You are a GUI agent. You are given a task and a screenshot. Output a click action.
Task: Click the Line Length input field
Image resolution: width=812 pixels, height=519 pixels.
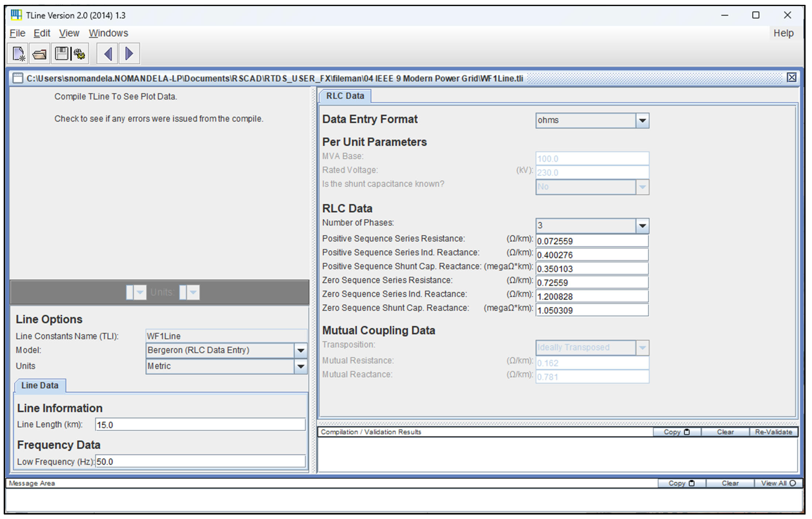pyautogui.click(x=200, y=424)
